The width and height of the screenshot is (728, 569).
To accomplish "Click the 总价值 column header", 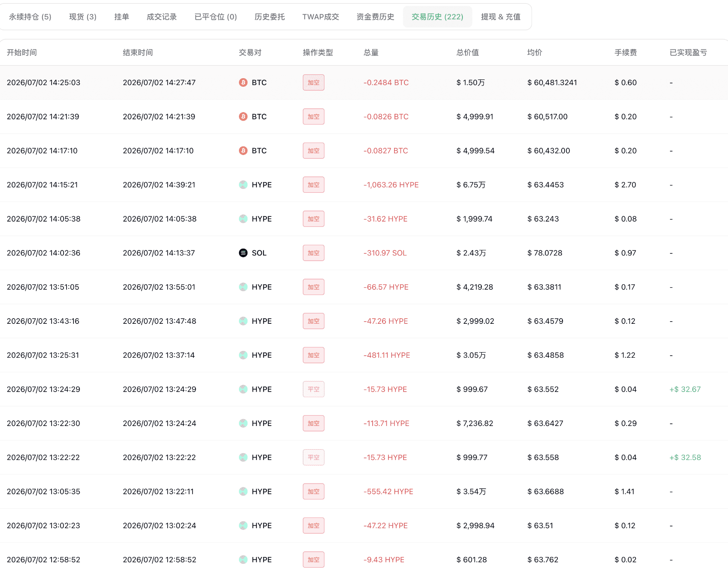I will click(468, 52).
